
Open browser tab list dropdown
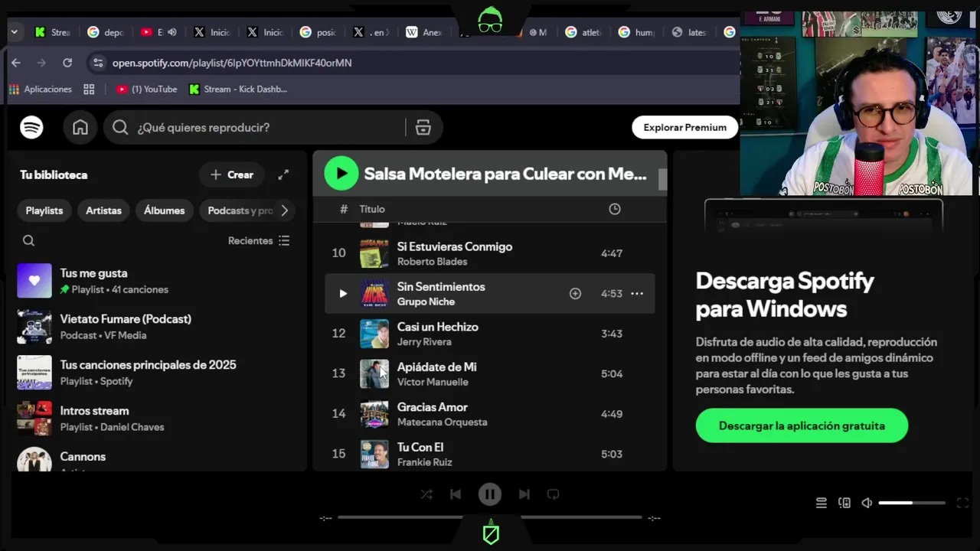coord(14,32)
